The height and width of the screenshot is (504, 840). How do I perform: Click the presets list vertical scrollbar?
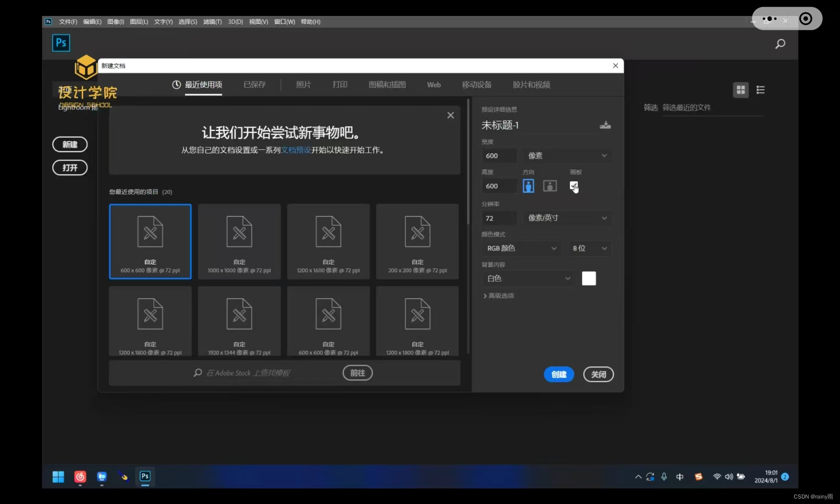[x=468, y=162]
